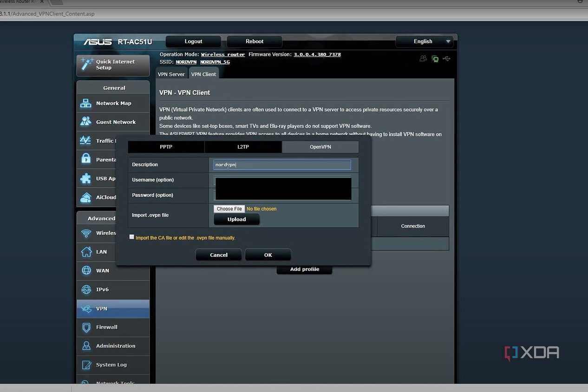Click the Firewall shield icon
Viewport: 588px width, 392px height.
tap(86, 327)
